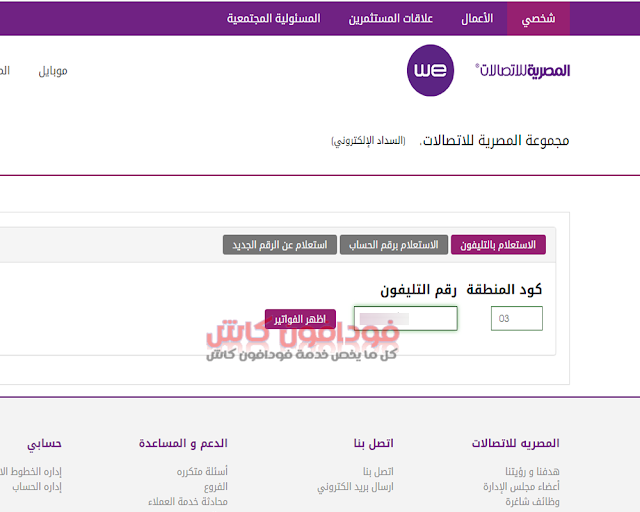Open the موبايل navigation item

[53, 71]
